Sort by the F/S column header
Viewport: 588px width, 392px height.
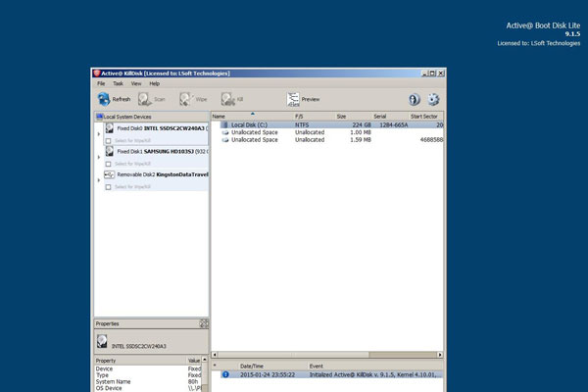click(314, 117)
